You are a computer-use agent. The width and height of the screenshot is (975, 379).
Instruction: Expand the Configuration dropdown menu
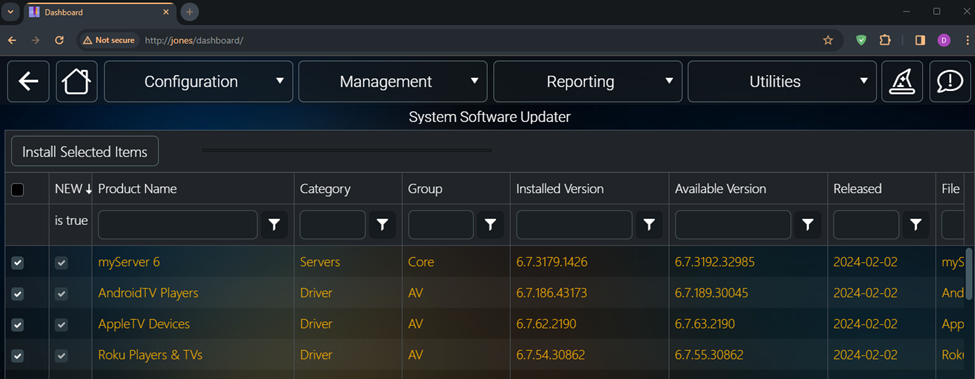click(x=198, y=81)
